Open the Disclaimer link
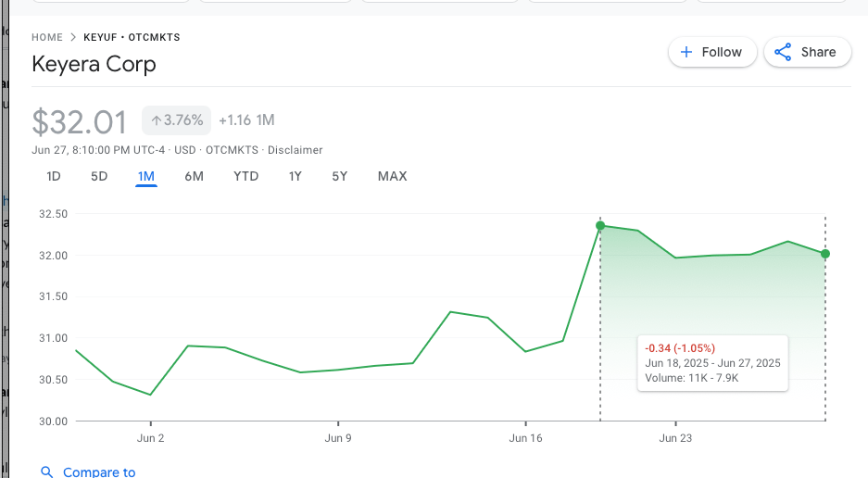 [296, 150]
